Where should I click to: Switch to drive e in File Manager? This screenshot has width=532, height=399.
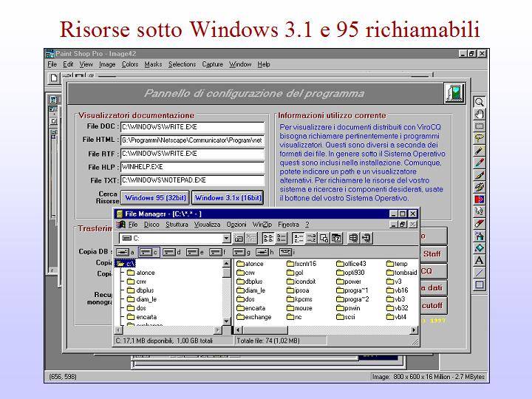tap(195, 252)
